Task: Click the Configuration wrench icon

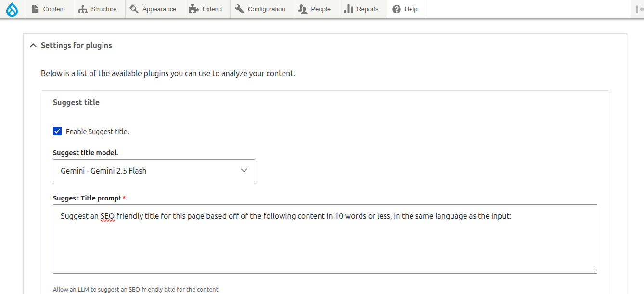Action: [x=239, y=9]
